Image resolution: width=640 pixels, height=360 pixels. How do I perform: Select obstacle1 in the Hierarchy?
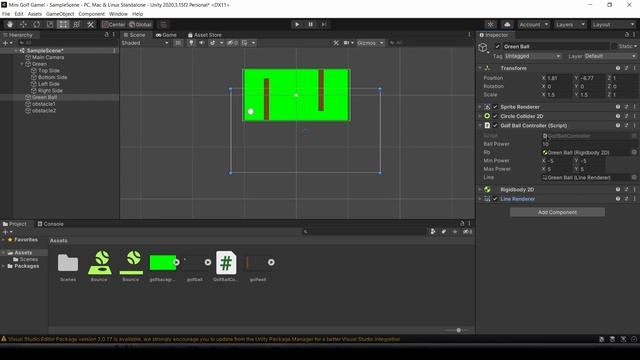[44, 104]
